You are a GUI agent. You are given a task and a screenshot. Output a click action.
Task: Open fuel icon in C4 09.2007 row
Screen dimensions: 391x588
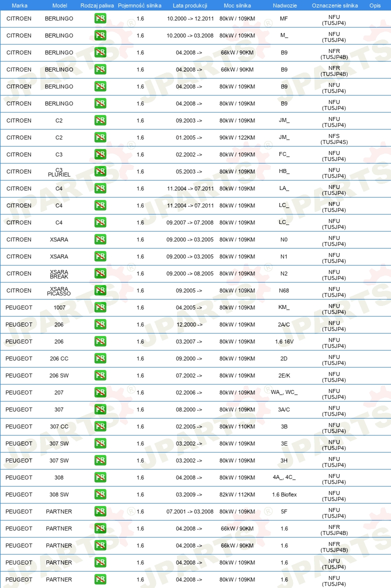click(x=100, y=222)
